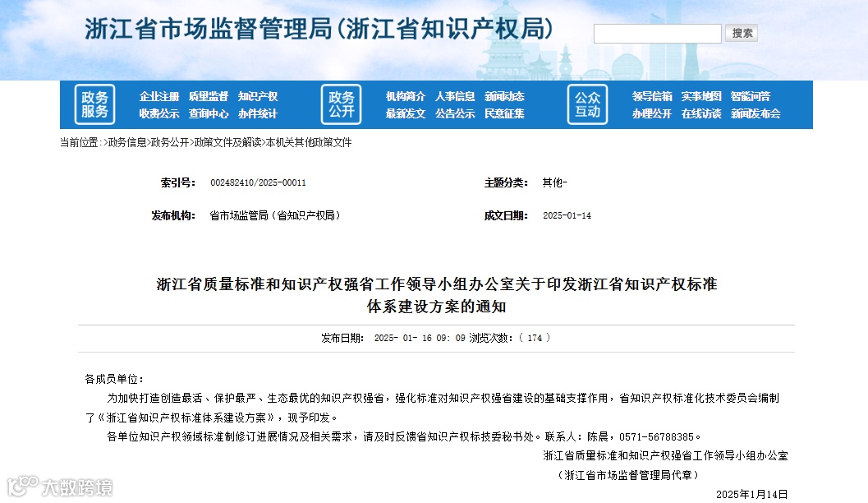Image resolution: width=868 pixels, height=503 pixels.
Task: Click the search input field
Action: (657, 33)
